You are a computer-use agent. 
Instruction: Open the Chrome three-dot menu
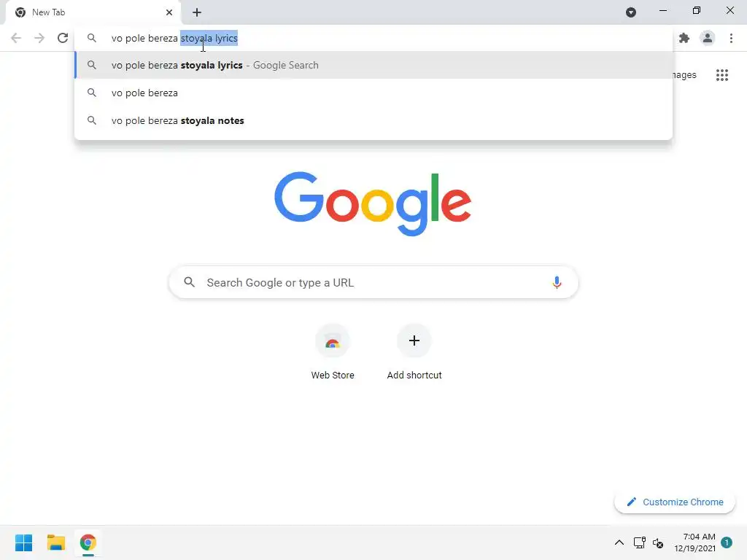(731, 38)
